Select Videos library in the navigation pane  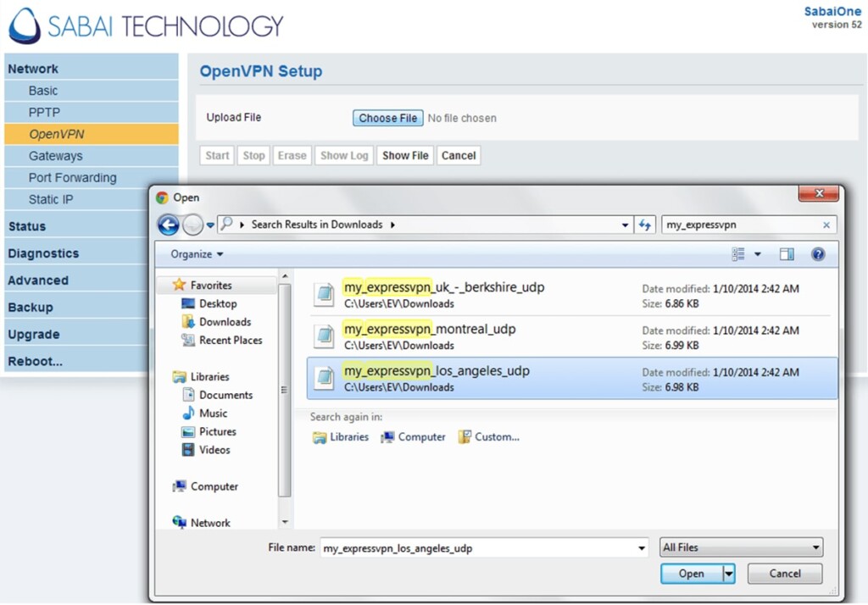(x=214, y=449)
